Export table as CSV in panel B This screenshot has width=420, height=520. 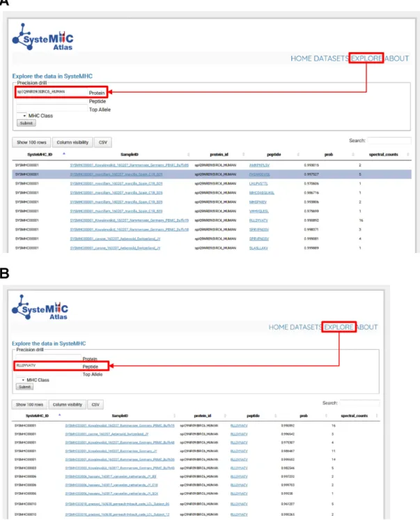pos(95,404)
